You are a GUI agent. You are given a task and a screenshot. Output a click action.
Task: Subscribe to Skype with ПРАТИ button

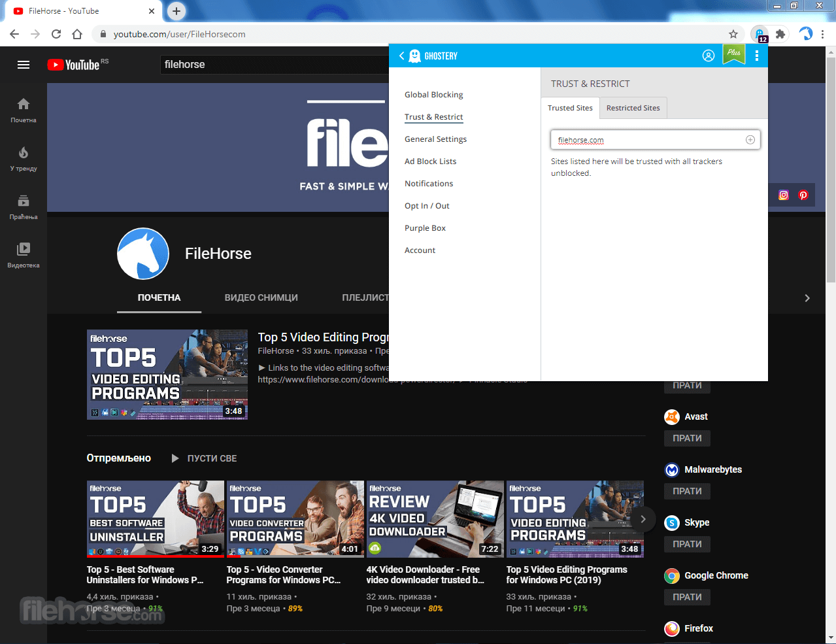click(x=687, y=544)
